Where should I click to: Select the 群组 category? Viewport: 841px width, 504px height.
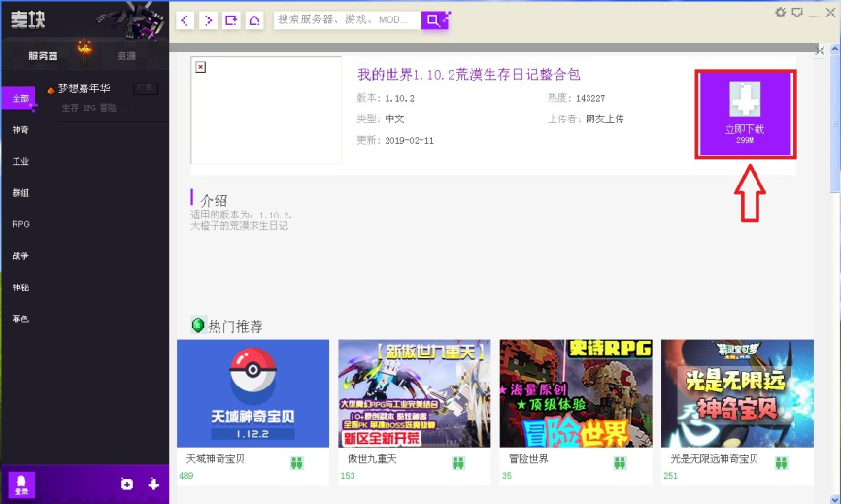(x=20, y=193)
